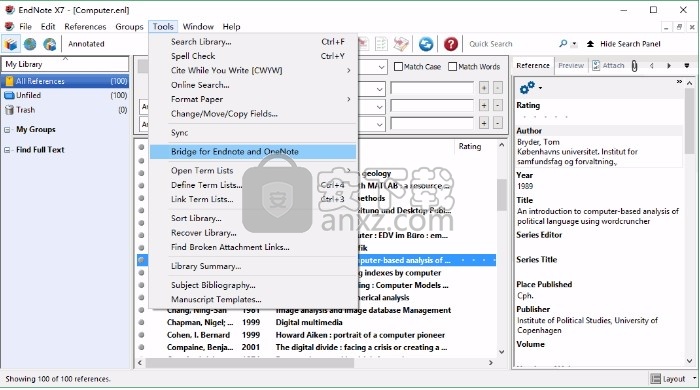This screenshot has height=390, width=700.
Task: Open the quick search options dropdown arrow
Action: (575, 44)
